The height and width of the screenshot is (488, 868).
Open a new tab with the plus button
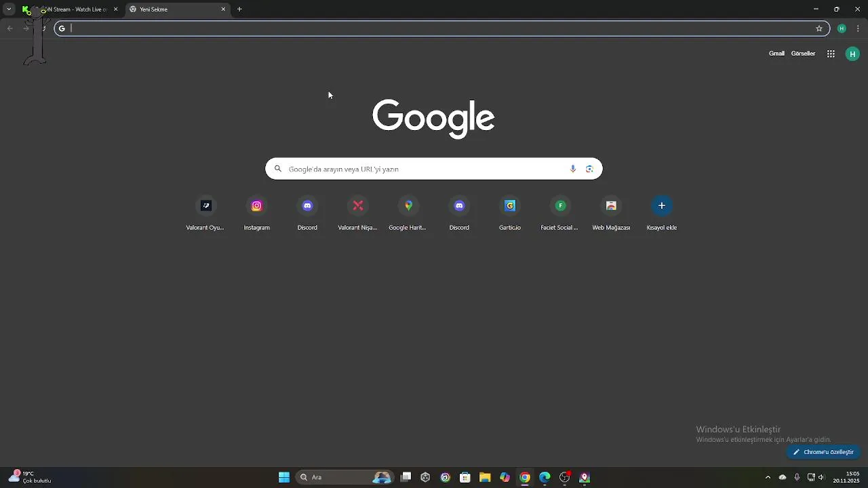(239, 9)
